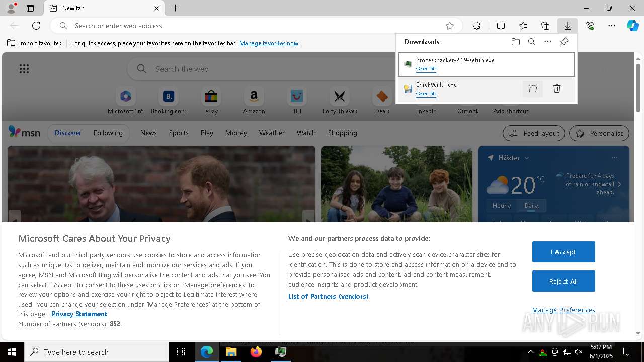Switch weather to Hourly
The image size is (644, 362).
coord(501,206)
